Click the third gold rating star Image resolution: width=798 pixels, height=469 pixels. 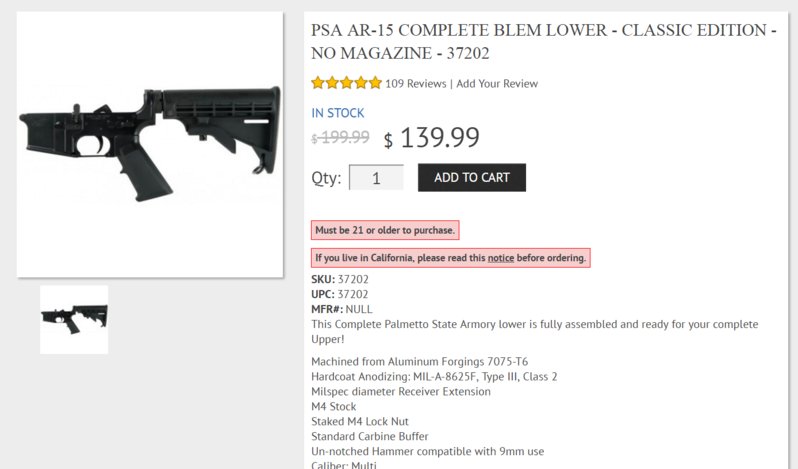click(x=347, y=82)
